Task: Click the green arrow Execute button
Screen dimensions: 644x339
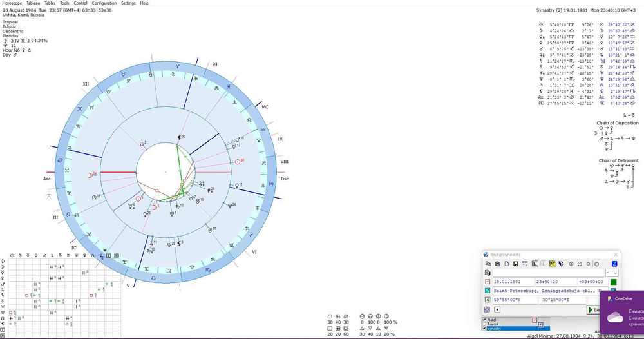Action: (x=594, y=310)
